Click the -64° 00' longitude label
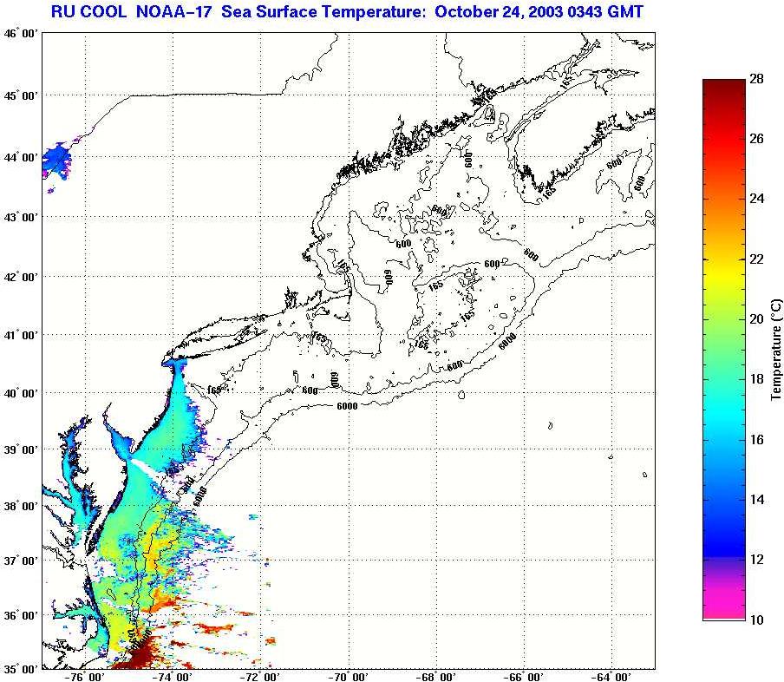Screen dimensions: 784x682 click(611, 677)
